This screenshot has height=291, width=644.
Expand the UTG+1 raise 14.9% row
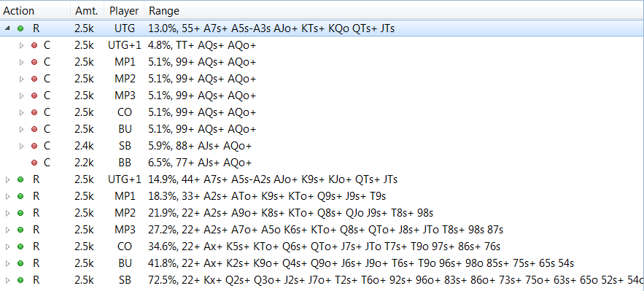pyautogui.click(x=7, y=179)
